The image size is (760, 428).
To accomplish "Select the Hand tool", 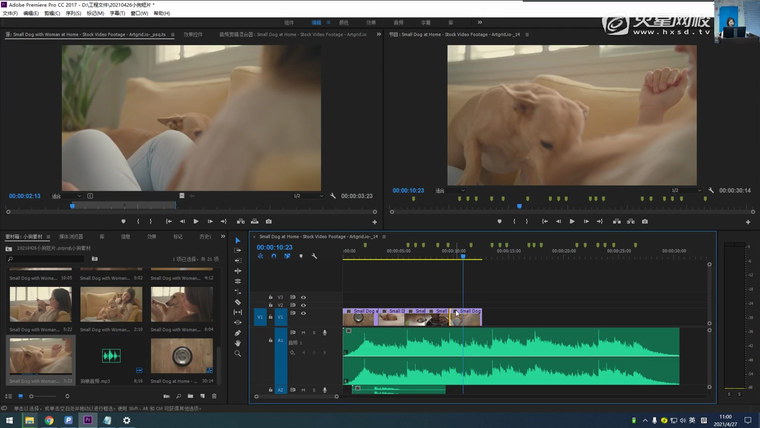I will (x=238, y=343).
